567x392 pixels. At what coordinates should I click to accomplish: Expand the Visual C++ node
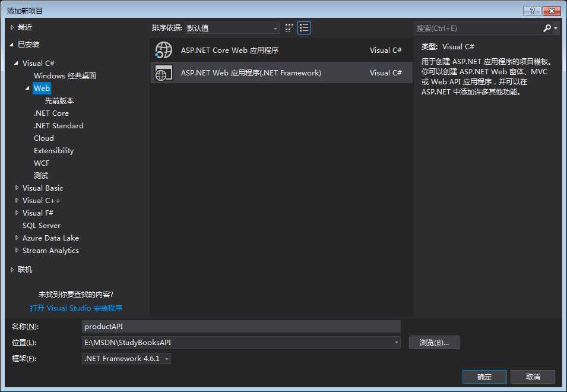[x=17, y=200]
